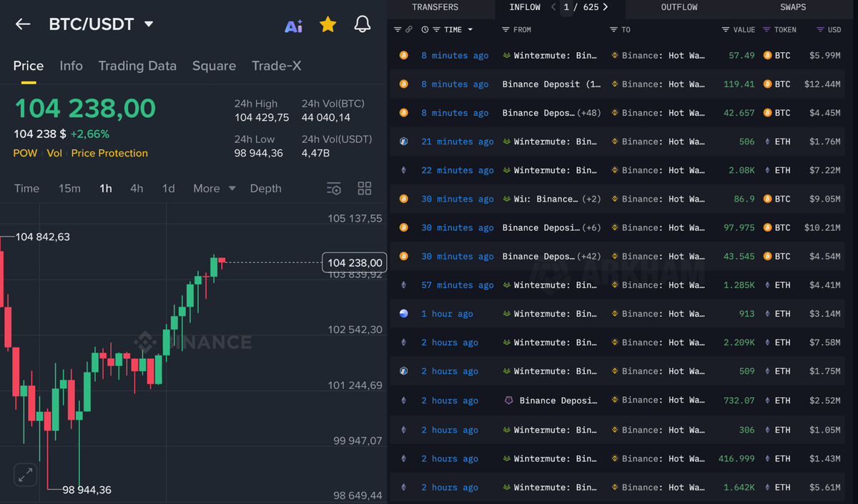The height and width of the screenshot is (504, 858).
Task: Filter by the FROM column header
Action: (x=517, y=30)
